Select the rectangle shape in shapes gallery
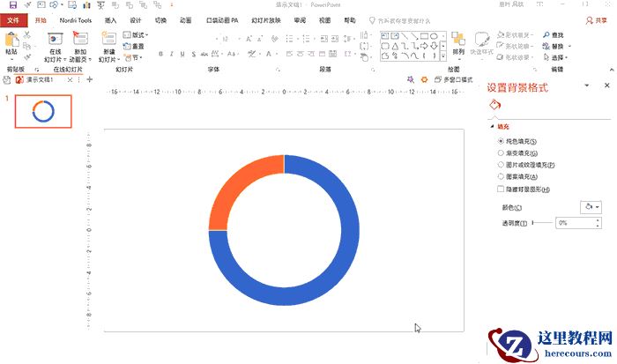 (x=424, y=36)
